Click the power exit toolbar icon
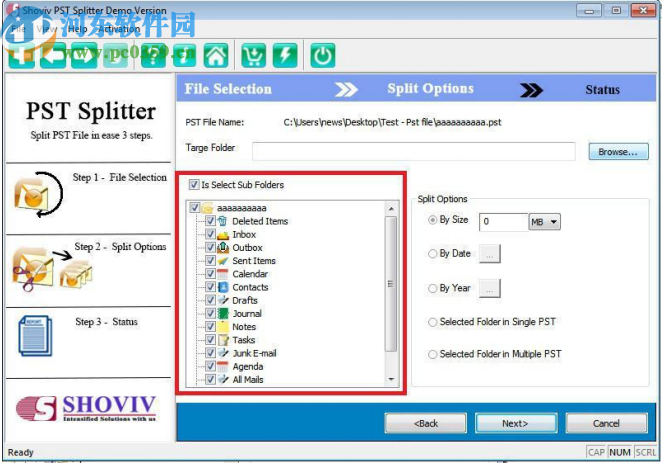The height and width of the screenshot is (464, 664). pyautogui.click(x=323, y=55)
